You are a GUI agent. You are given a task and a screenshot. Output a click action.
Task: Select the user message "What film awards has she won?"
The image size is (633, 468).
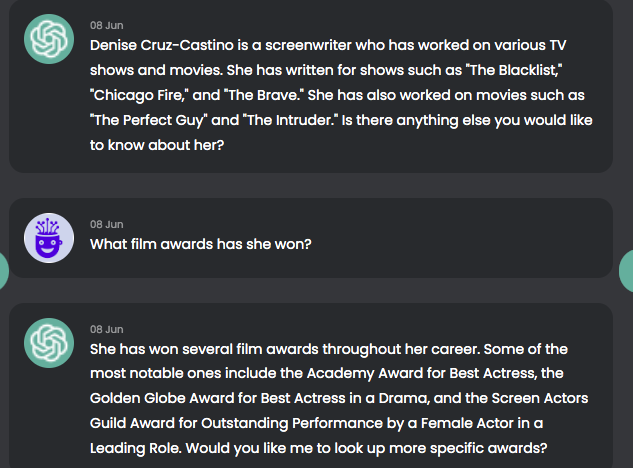coord(201,244)
